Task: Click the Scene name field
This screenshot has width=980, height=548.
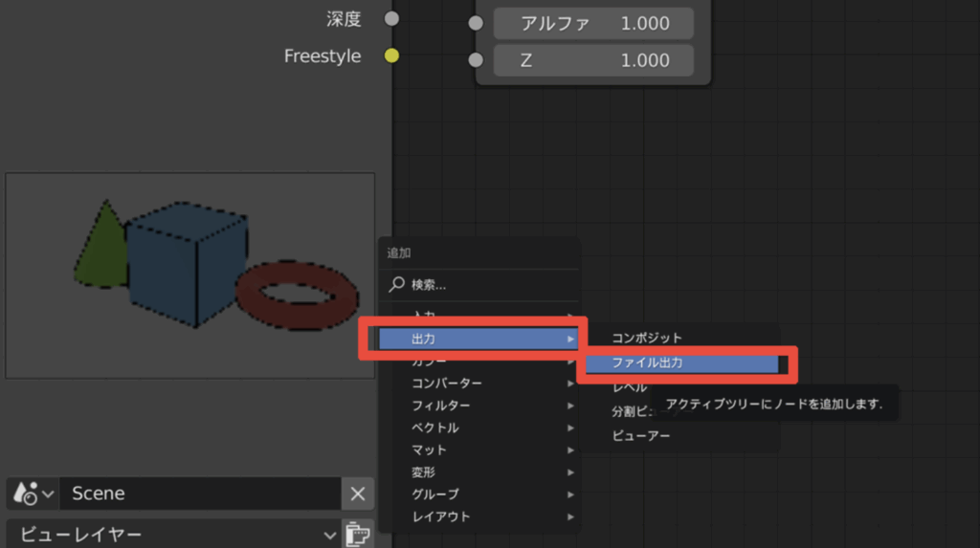Action: [x=201, y=493]
